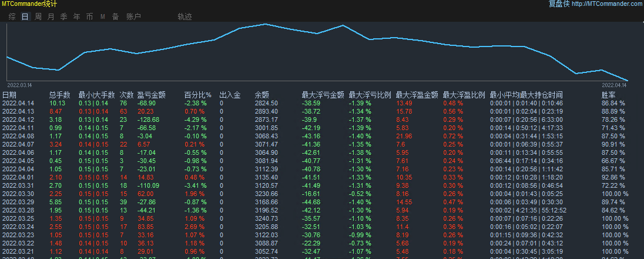Click the 最大浮亏比例 column header
Viewport: 644px width, 259px height.
coord(370,95)
